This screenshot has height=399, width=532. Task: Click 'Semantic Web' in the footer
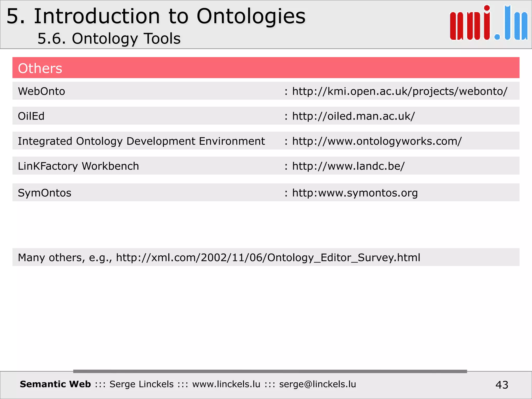(55, 384)
